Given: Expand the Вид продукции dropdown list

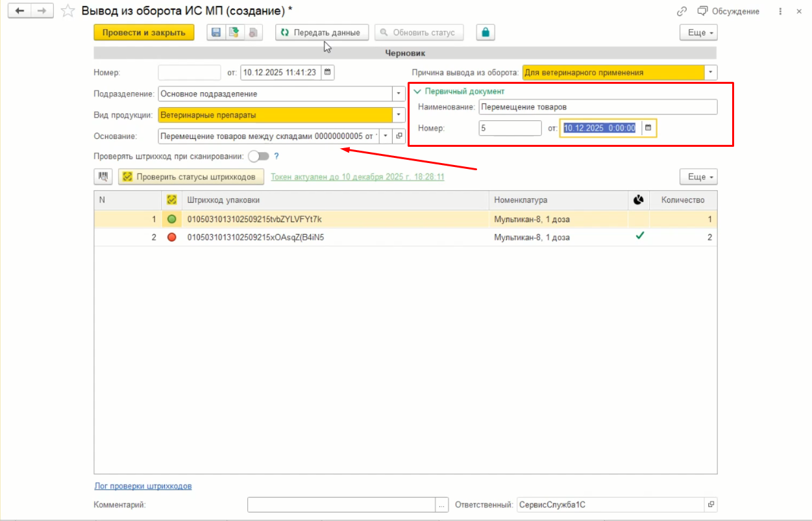Looking at the screenshot, I should click(x=399, y=115).
